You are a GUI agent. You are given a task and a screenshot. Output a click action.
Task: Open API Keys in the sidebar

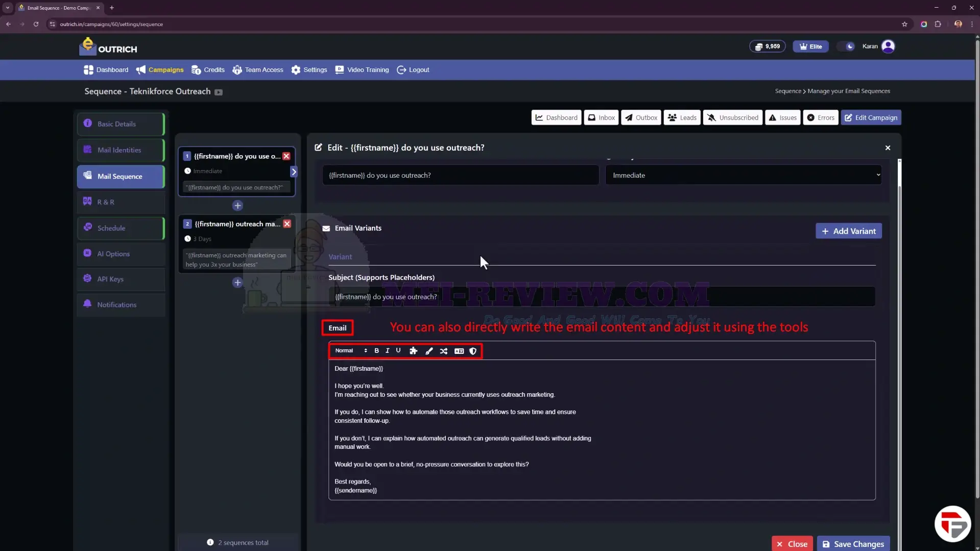click(121, 279)
